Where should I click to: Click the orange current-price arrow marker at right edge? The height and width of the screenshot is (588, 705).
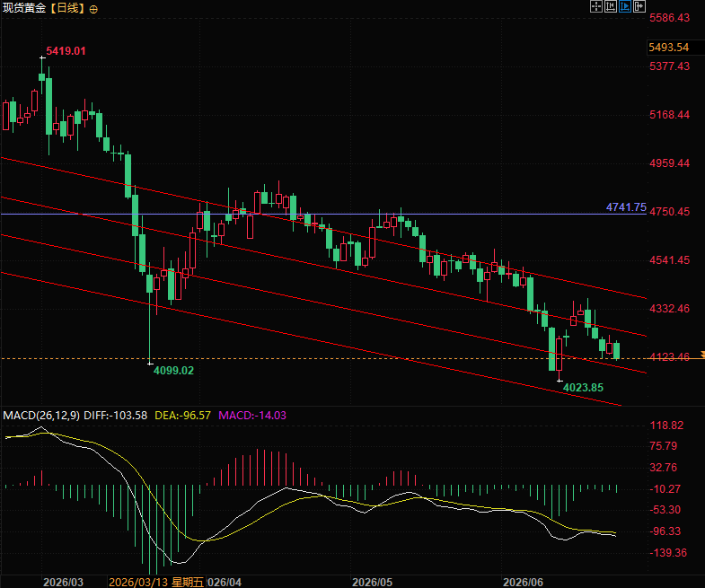(x=702, y=355)
